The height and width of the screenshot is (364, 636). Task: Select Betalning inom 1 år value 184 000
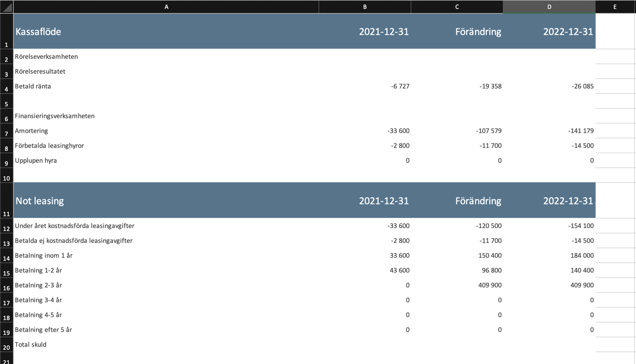582,255
